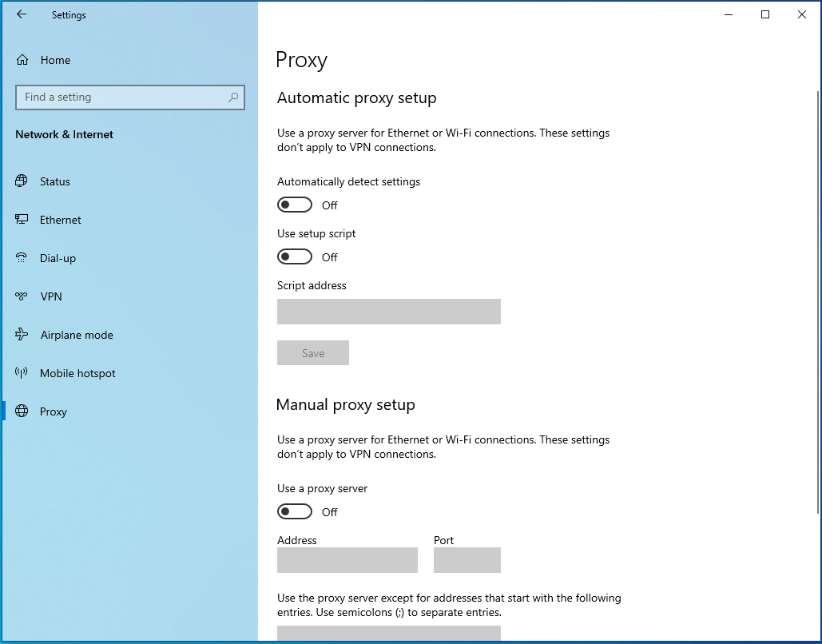The height and width of the screenshot is (644, 822).
Task: Close the Settings window
Action: point(801,14)
